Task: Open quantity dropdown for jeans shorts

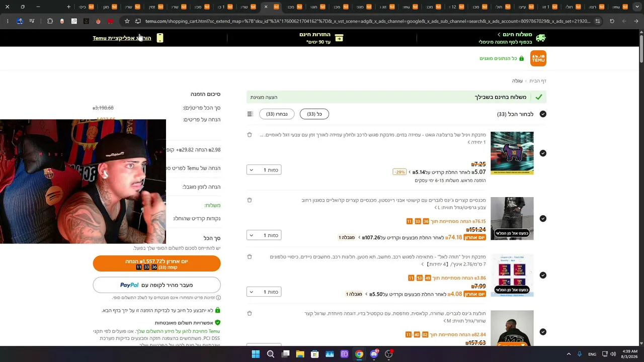Action: [264, 235]
